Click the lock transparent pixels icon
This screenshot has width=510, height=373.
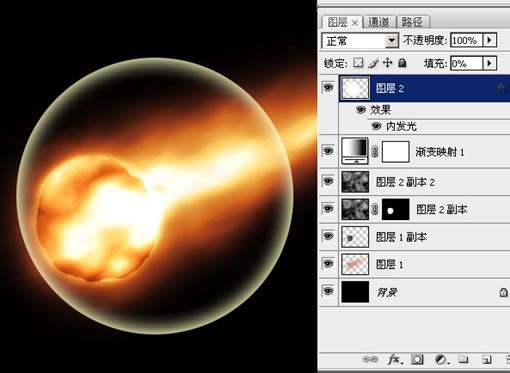coord(358,62)
